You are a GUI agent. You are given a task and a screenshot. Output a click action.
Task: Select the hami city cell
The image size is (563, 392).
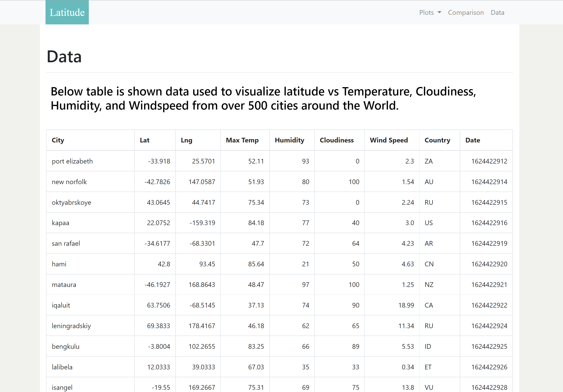click(x=91, y=264)
